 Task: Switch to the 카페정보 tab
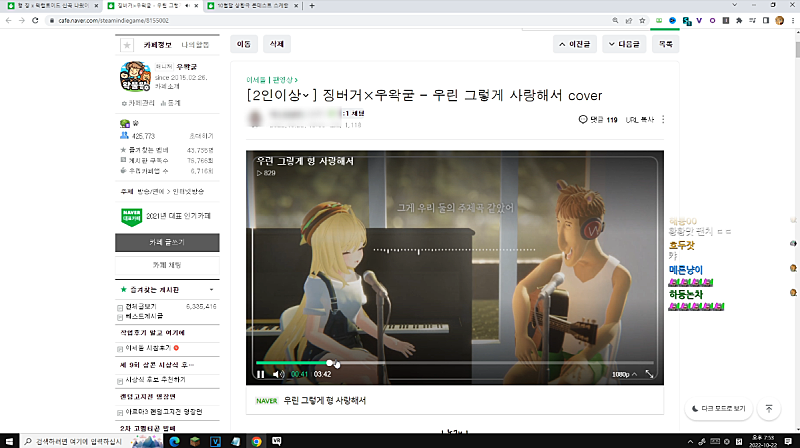(x=157, y=45)
